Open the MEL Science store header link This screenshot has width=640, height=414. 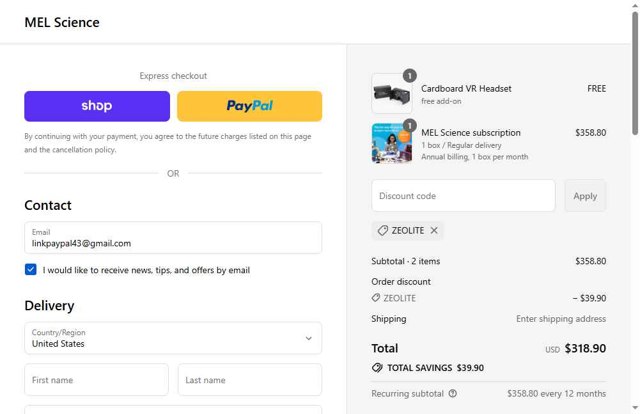62,22
